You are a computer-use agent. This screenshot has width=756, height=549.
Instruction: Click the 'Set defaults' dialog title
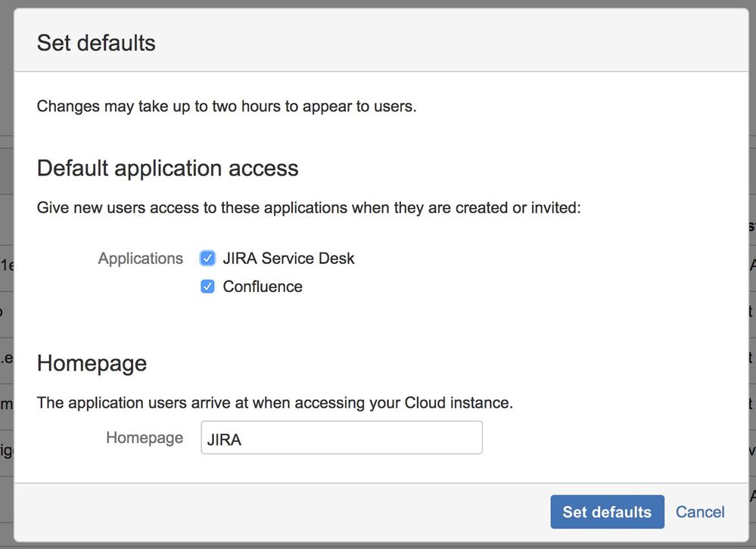[x=96, y=43]
